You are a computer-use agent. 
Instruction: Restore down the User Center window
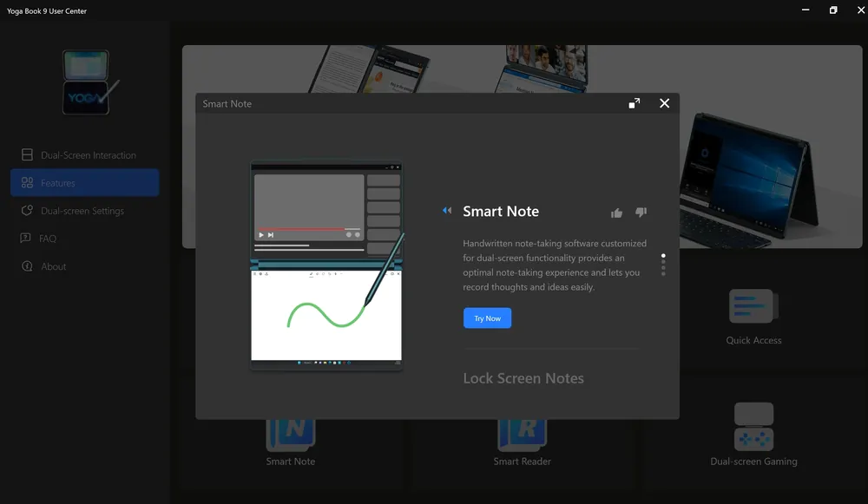(x=833, y=10)
